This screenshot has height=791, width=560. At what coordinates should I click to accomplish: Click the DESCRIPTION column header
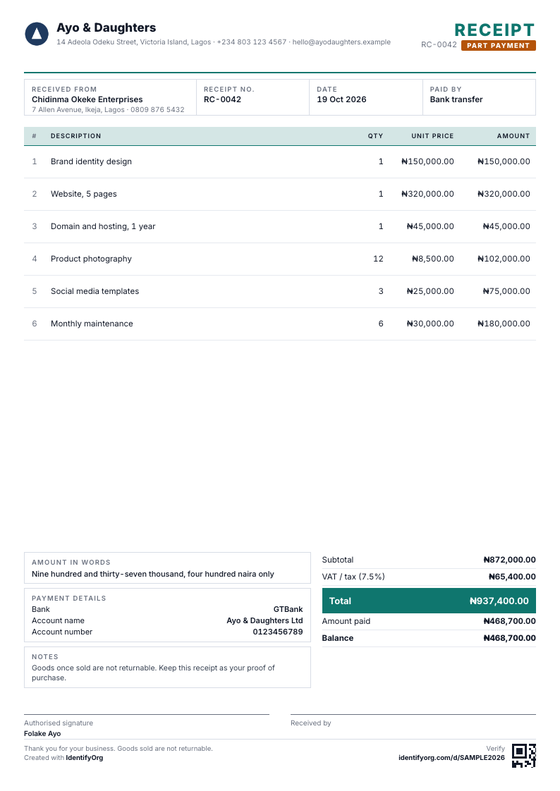click(x=76, y=136)
